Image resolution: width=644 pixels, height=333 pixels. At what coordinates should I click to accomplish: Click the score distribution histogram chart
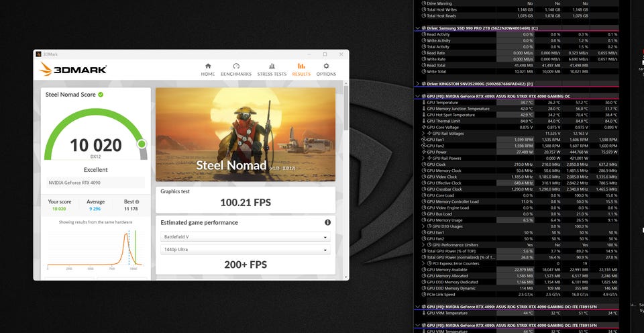coord(95,248)
